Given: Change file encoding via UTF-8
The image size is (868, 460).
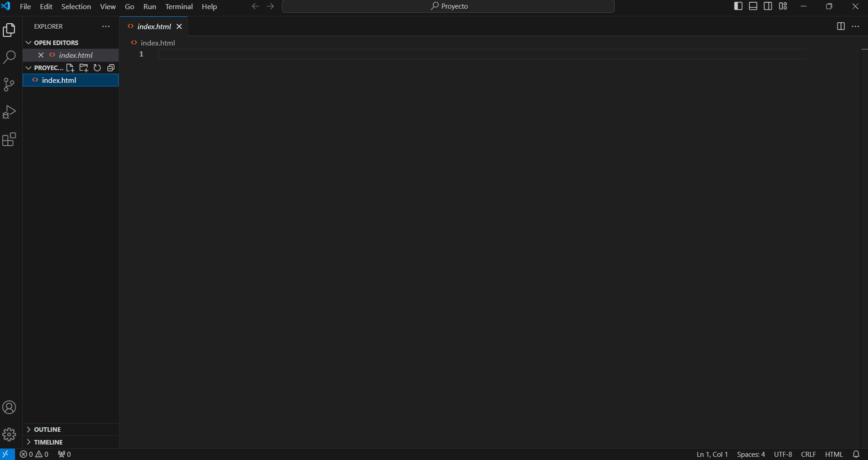Looking at the screenshot, I should 783,454.
